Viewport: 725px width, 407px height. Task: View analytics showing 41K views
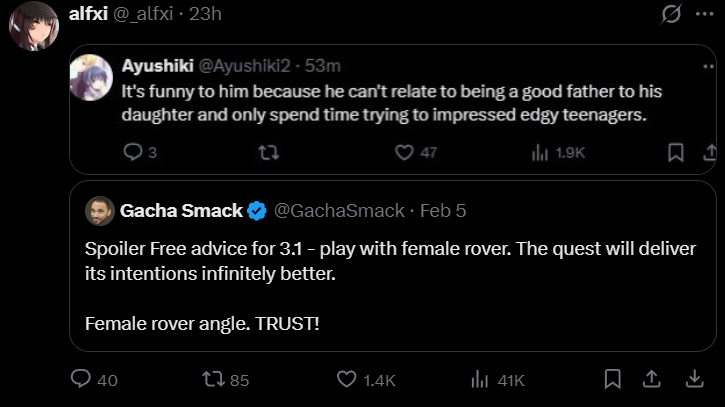[480, 380]
